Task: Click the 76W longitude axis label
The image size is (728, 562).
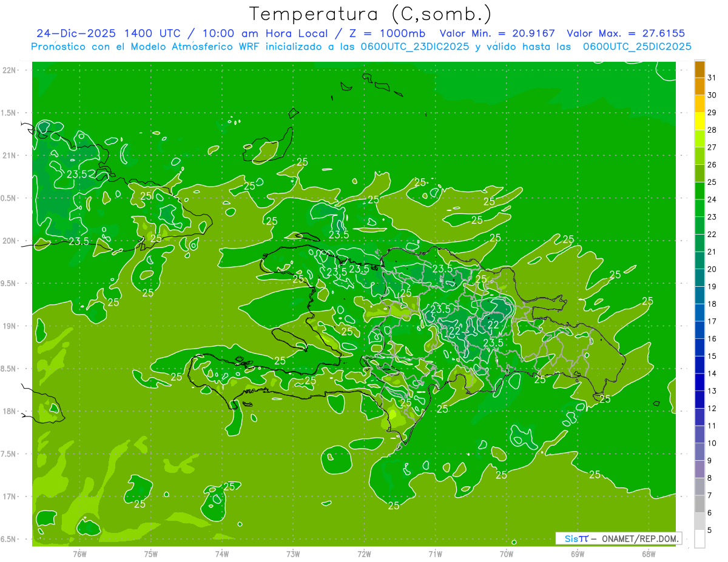Action: pos(79,554)
